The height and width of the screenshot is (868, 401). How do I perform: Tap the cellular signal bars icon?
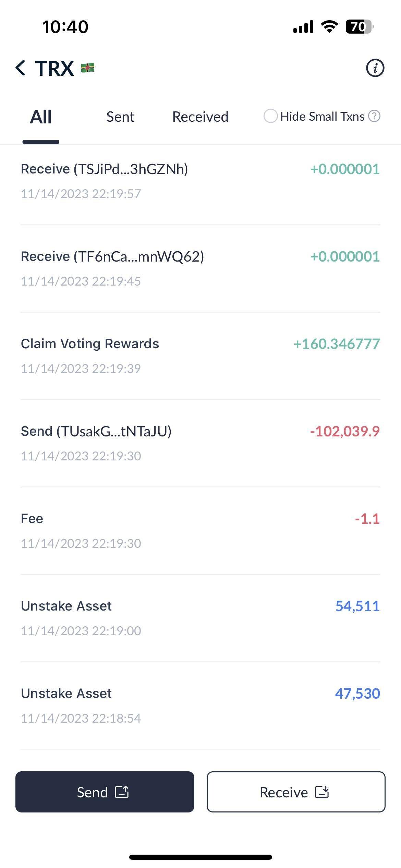(303, 27)
